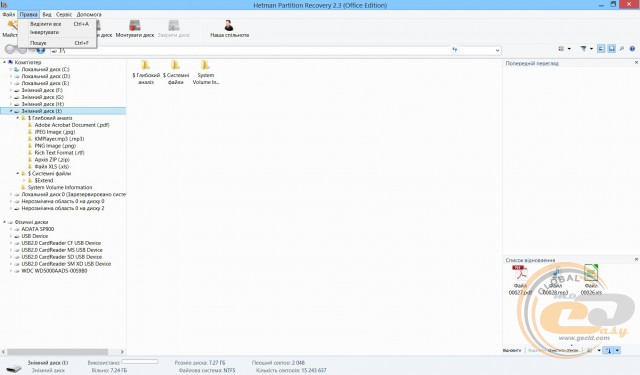
Task: Click the blue help info icon
Action: [x=632, y=49]
